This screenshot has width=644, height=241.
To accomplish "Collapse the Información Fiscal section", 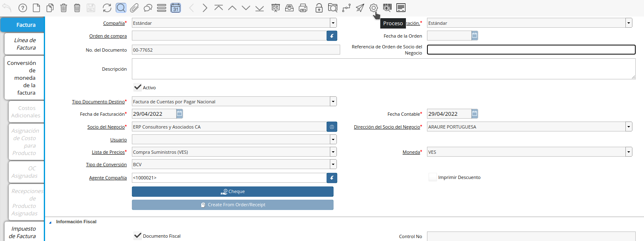I will click(x=51, y=222).
